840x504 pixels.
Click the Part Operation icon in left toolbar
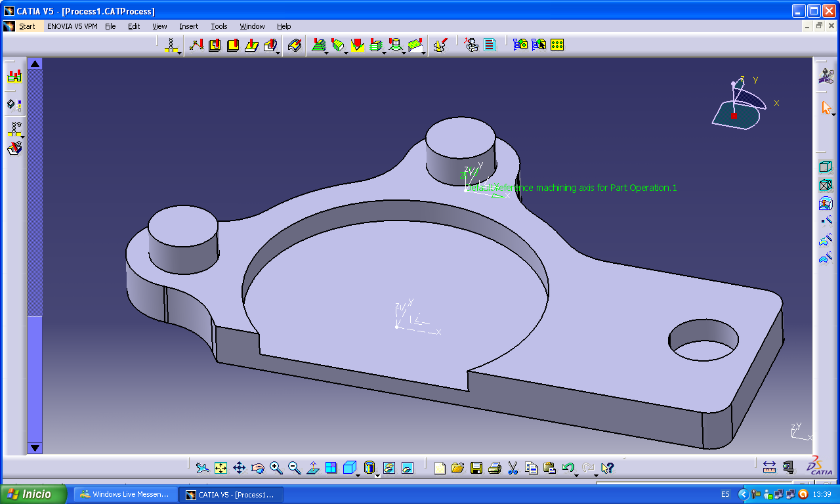click(x=14, y=129)
